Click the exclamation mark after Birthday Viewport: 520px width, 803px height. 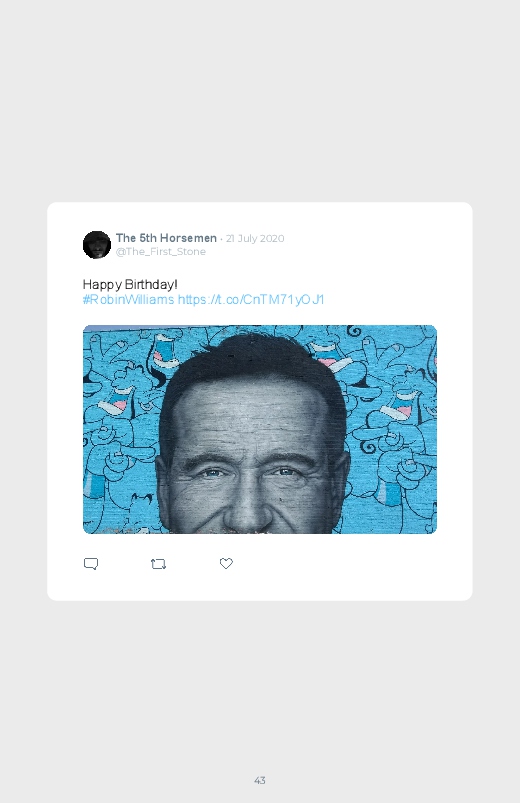[x=176, y=284]
